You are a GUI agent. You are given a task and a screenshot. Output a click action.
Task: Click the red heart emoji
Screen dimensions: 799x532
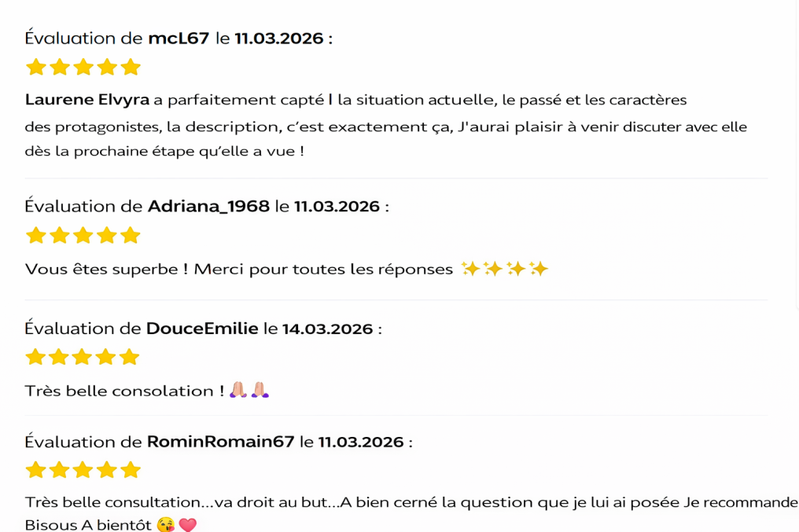coord(187,525)
